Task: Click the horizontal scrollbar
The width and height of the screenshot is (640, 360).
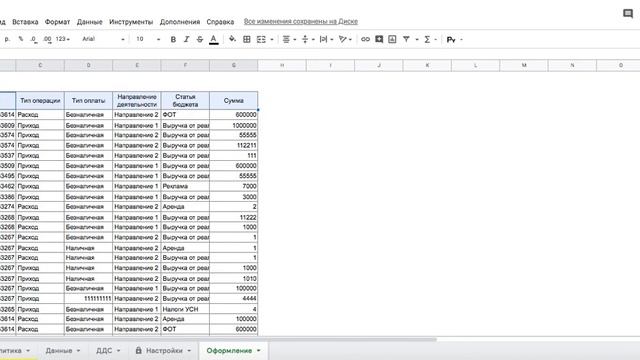Action: tap(218, 339)
